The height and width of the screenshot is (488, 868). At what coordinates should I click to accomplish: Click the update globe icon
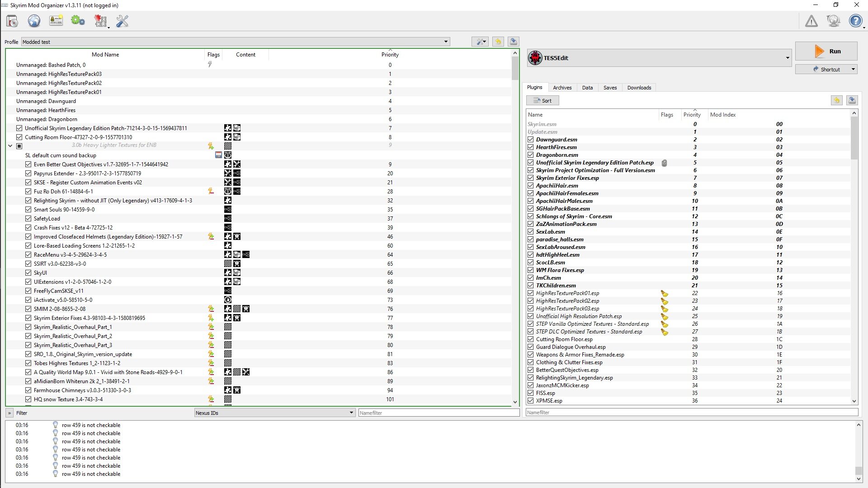(x=833, y=21)
